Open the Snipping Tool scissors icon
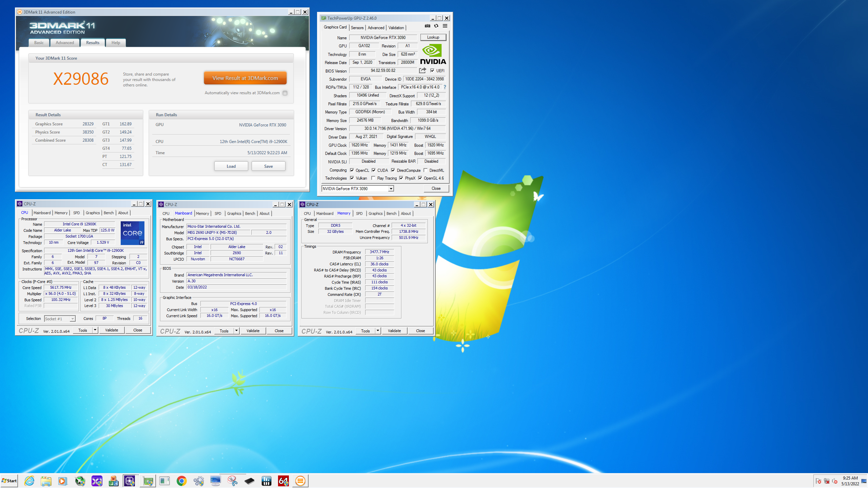 pyautogui.click(x=233, y=481)
